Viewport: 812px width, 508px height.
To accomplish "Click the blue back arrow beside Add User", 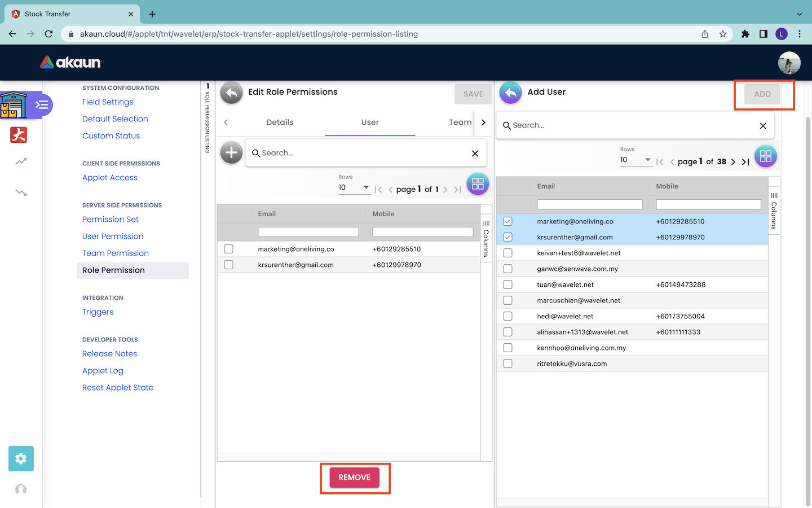I will pos(510,93).
